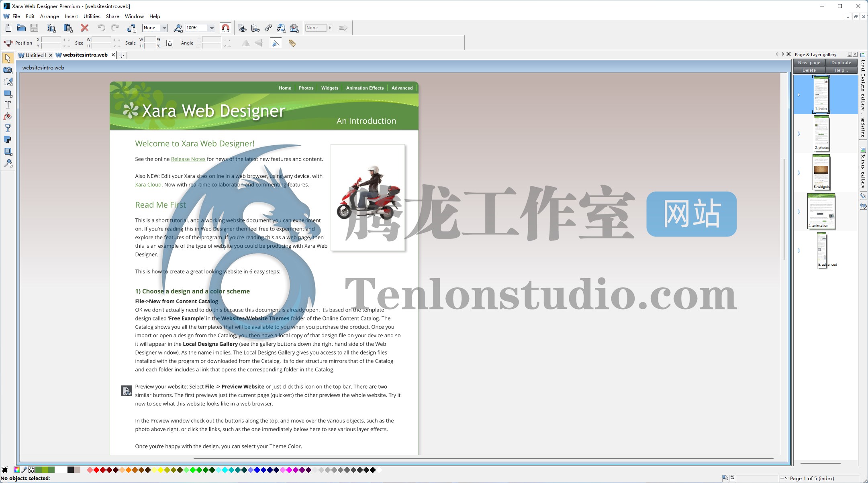Screen dimensions: 868x483
Task: Click the Undo arrow icon
Action: (101, 28)
